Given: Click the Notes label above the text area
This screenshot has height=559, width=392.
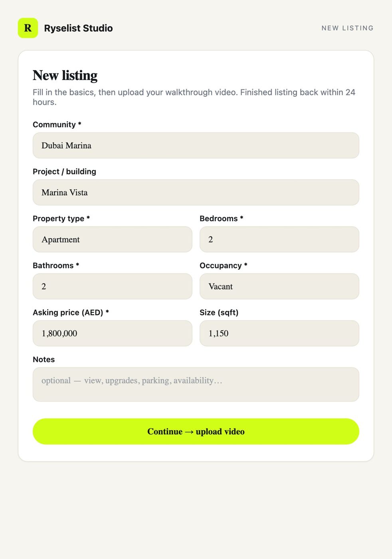Looking at the screenshot, I should pos(44,359).
